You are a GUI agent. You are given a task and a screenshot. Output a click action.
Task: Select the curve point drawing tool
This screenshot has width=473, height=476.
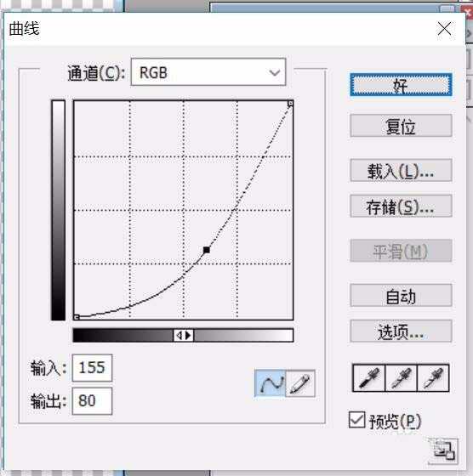[x=270, y=383]
